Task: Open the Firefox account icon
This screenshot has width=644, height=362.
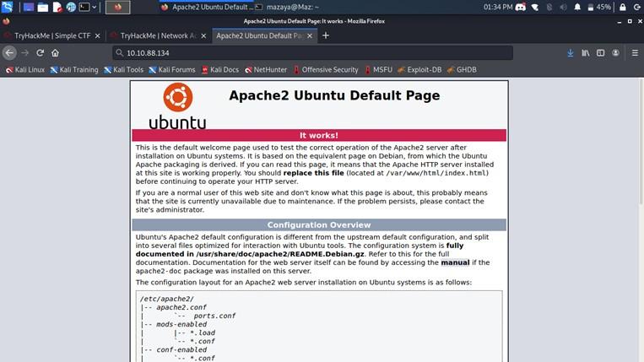Action: click(614, 52)
